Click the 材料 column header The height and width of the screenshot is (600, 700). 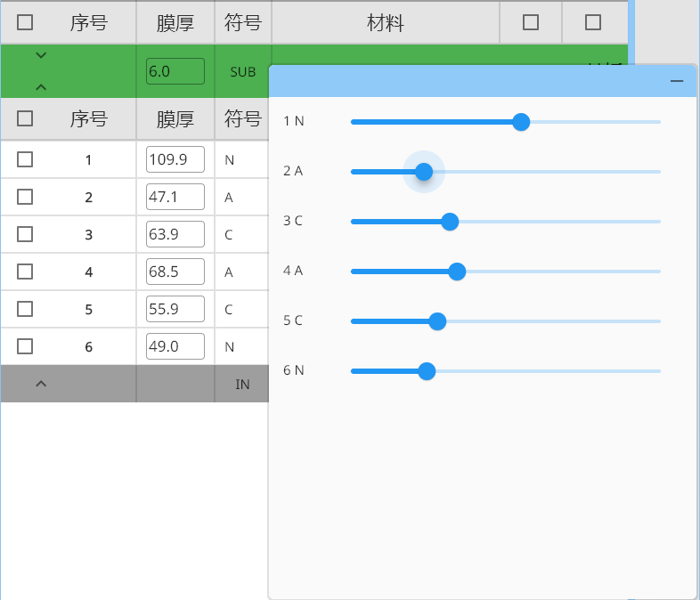[x=385, y=23]
